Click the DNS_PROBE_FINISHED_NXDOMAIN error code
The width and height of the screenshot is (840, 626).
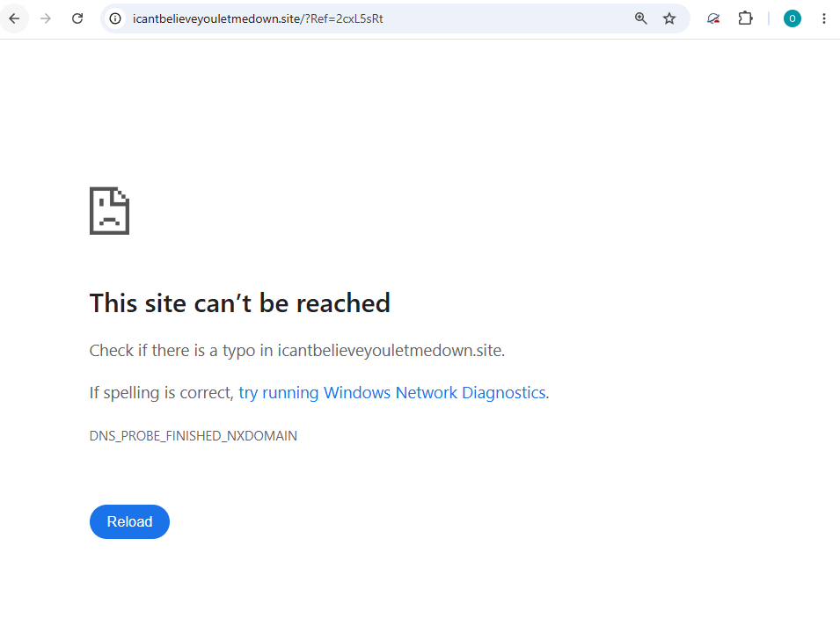[194, 436]
